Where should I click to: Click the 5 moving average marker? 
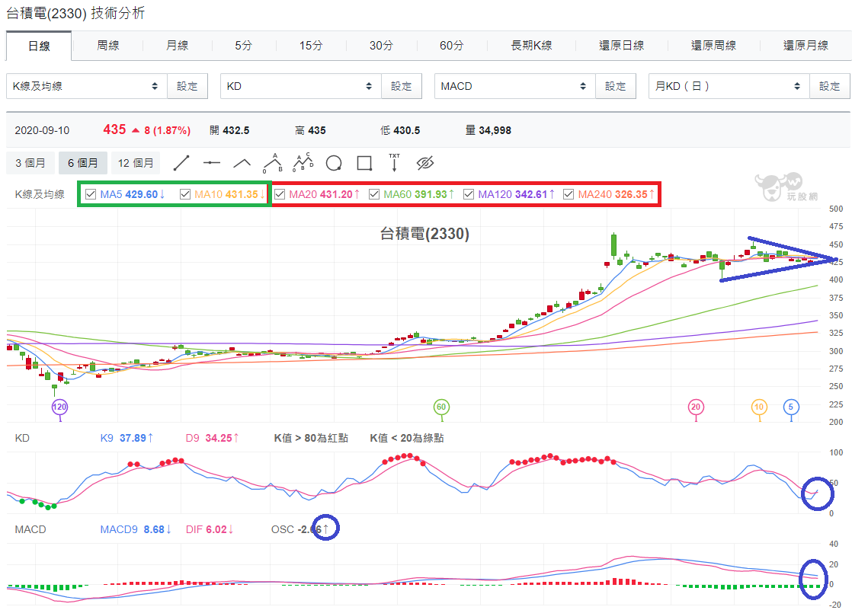pos(791,407)
